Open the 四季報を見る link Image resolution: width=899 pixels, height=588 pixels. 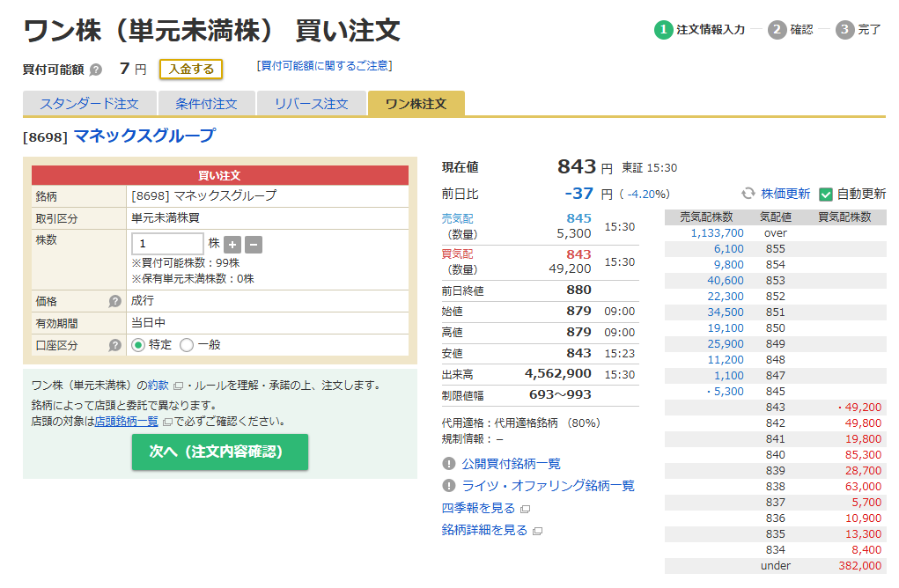point(477,508)
